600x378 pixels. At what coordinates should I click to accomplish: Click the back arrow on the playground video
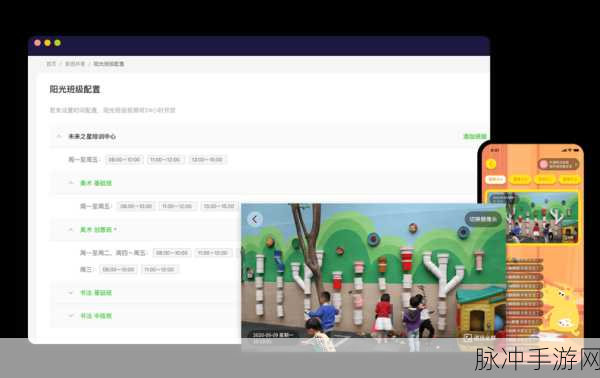(x=254, y=220)
